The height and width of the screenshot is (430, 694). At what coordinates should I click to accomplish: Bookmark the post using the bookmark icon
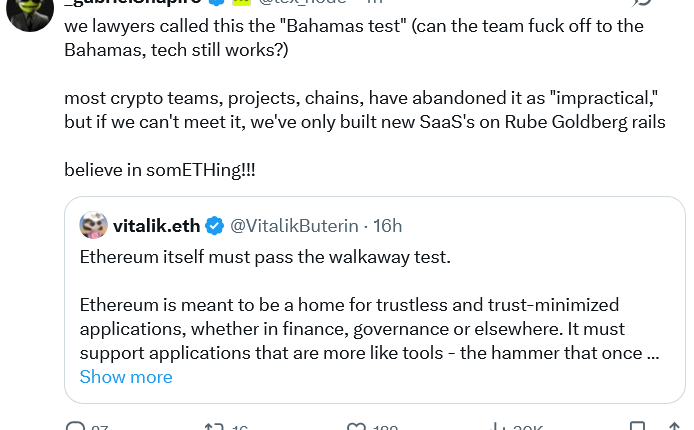(x=636, y=427)
